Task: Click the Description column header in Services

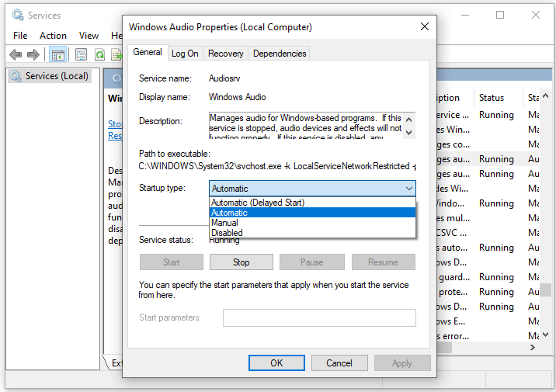Action: [x=455, y=98]
